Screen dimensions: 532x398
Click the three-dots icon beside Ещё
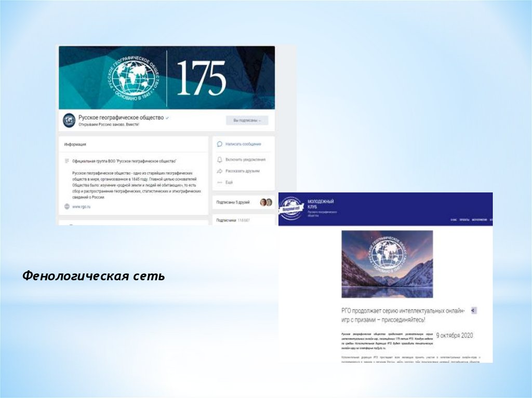click(x=220, y=182)
